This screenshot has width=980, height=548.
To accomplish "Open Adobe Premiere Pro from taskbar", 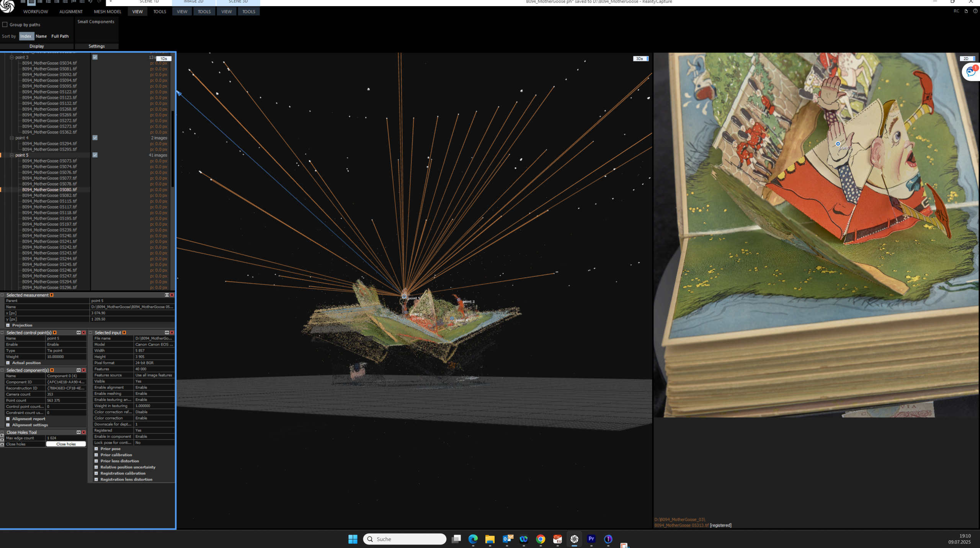I will click(x=591, y=539).
